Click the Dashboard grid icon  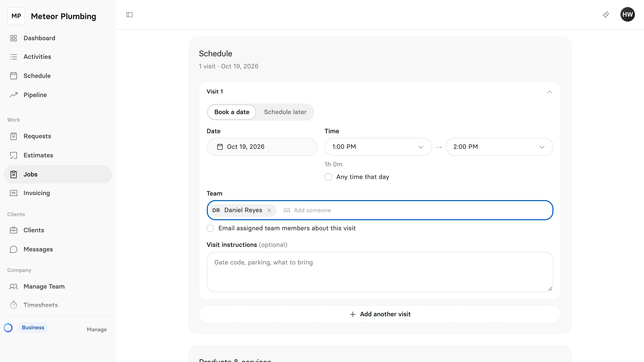click(x=14, y=38)
